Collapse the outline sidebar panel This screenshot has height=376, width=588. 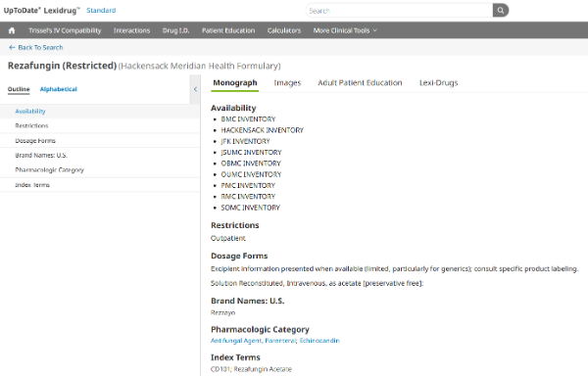tap(195, 89)
